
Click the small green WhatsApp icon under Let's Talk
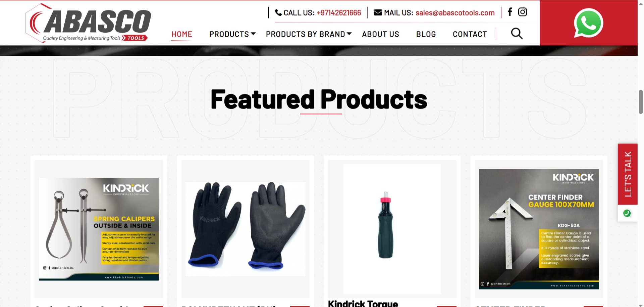click(627, 213)
